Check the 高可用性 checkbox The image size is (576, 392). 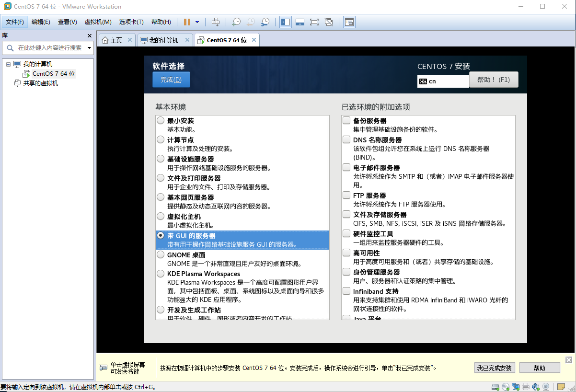(x=346, y=253)
